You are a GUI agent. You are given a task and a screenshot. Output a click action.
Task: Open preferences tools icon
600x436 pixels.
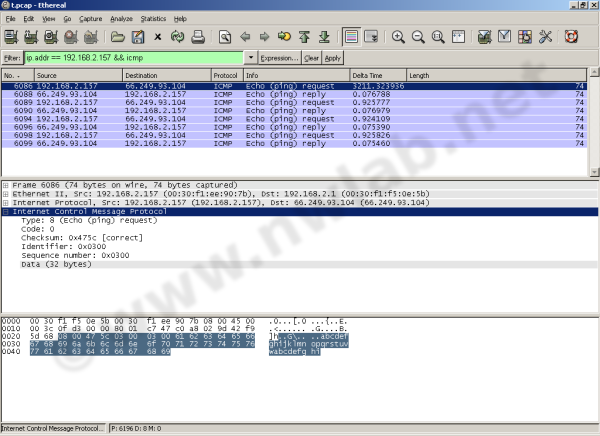pyautogui.click(x=545, y=37)
